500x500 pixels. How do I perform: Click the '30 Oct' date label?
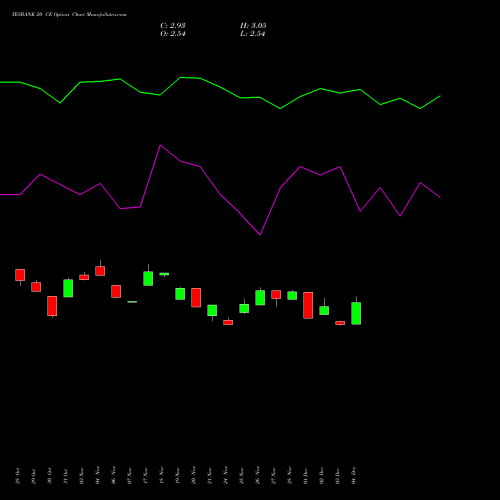tap(49, 476)
